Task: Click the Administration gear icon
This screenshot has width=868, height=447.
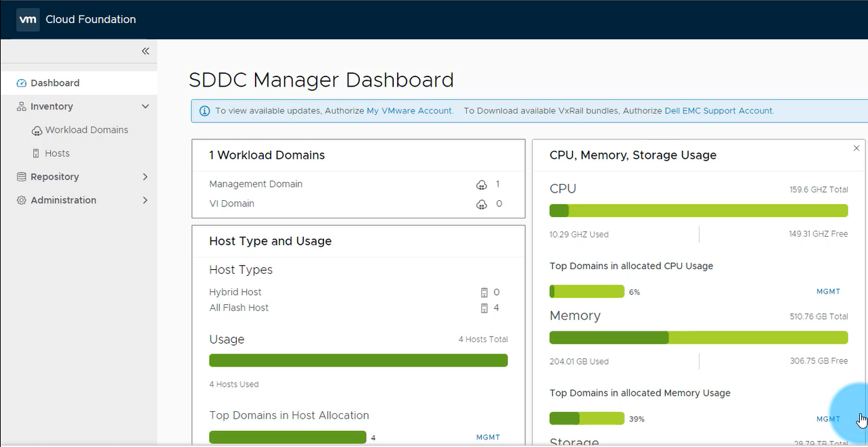Action: (x=21, y=201)
